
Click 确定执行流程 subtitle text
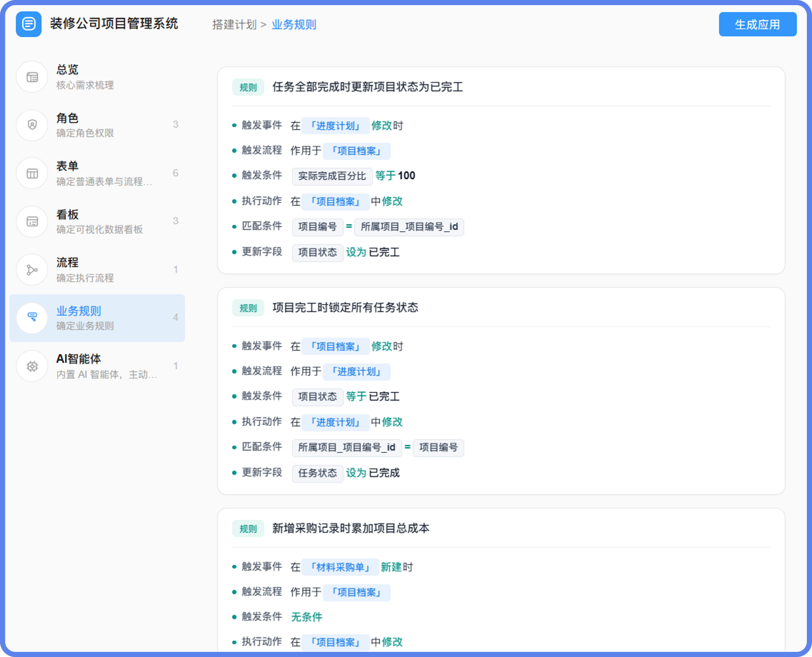click(x=85, y=278)
